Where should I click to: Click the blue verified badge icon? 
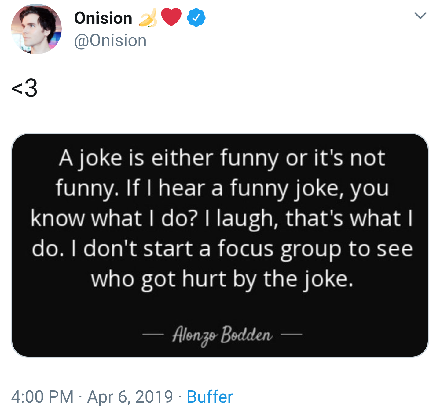[196, 18]
